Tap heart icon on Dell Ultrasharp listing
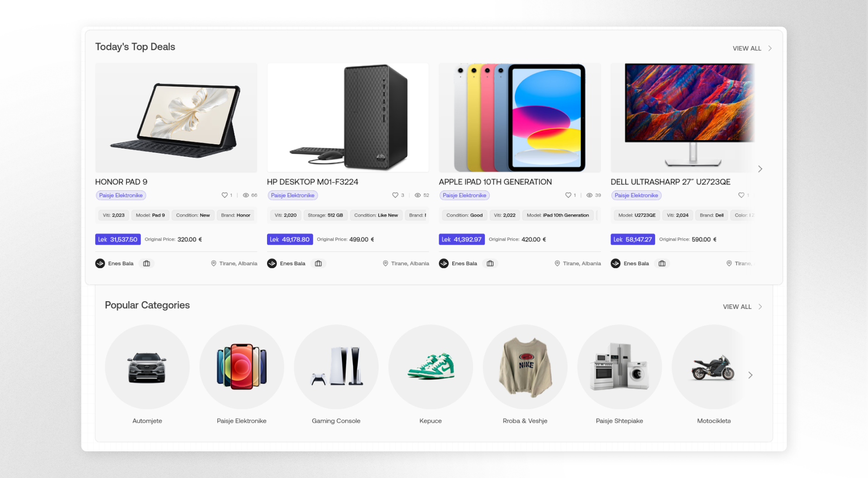 click(741, 195)
